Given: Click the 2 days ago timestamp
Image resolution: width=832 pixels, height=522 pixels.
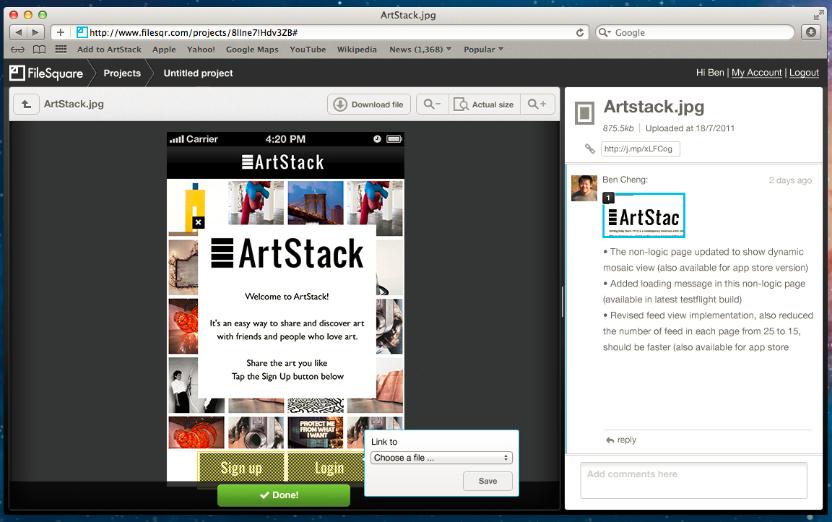Looking at the screenshot, I should (790, 180).
